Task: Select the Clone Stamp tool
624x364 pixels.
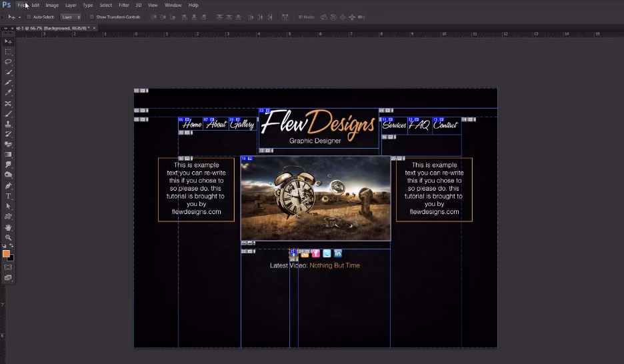Action: pos(8,124)
